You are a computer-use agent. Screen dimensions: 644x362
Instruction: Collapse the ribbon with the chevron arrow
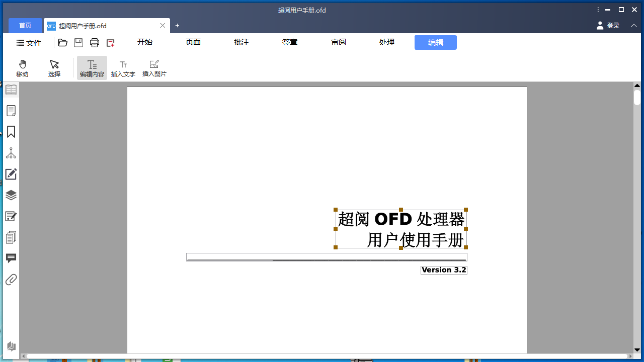click(x=633, y=25)
